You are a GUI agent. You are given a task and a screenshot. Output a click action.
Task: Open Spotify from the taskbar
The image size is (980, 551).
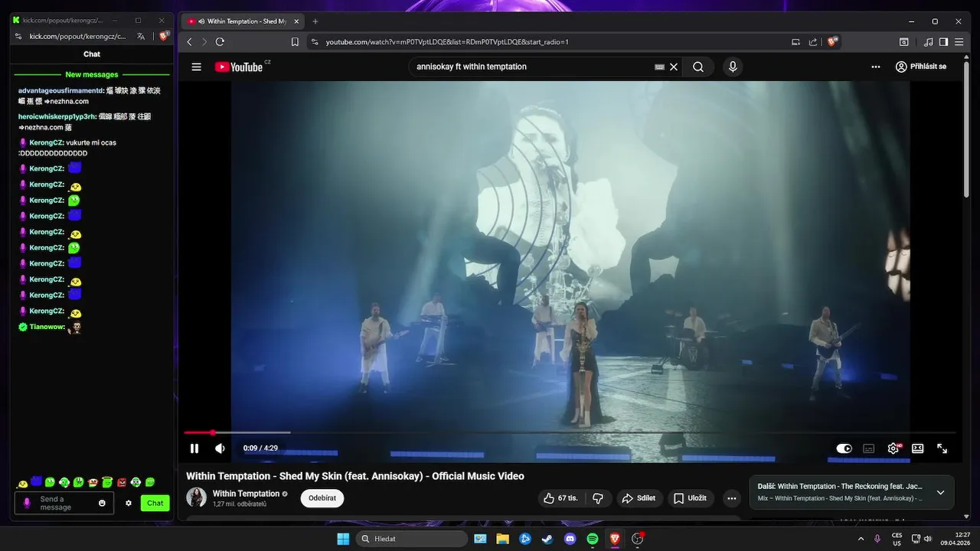[593, 539]
